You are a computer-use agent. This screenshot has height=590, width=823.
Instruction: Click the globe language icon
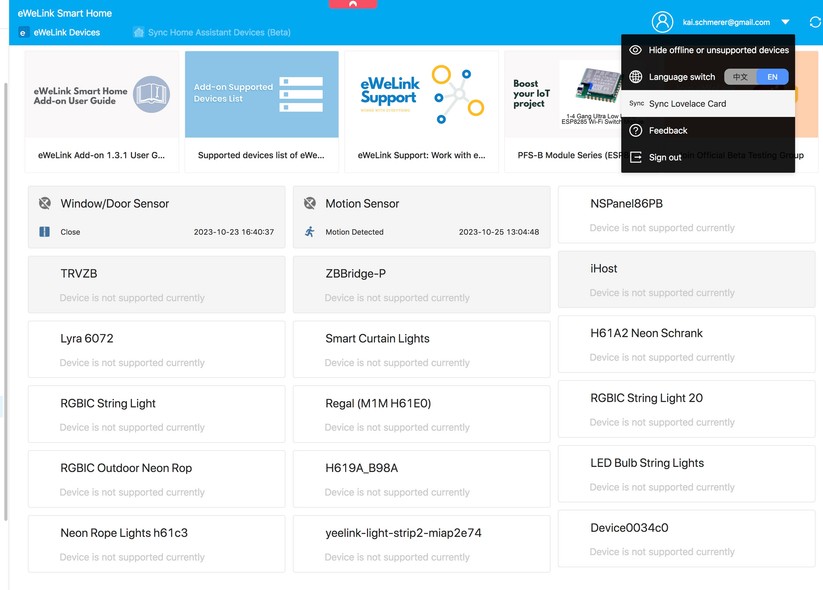[636, 77]
